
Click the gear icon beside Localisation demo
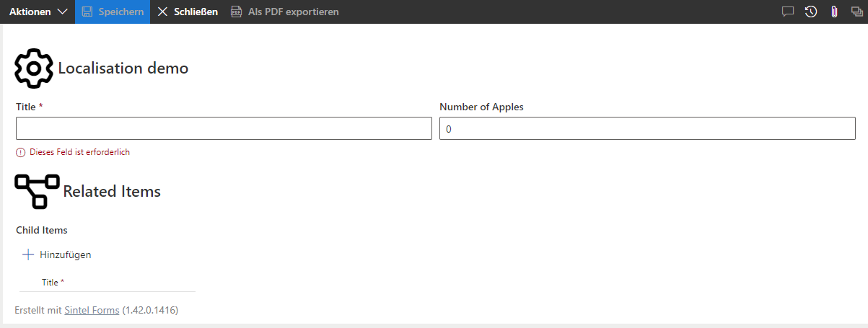tap(34, 68)
